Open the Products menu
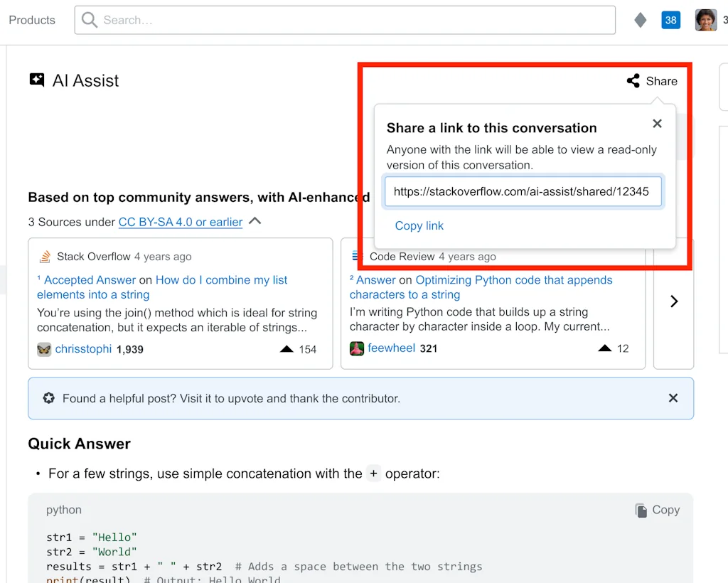Viewport: 728px width, 583px height. click(31, 20)
